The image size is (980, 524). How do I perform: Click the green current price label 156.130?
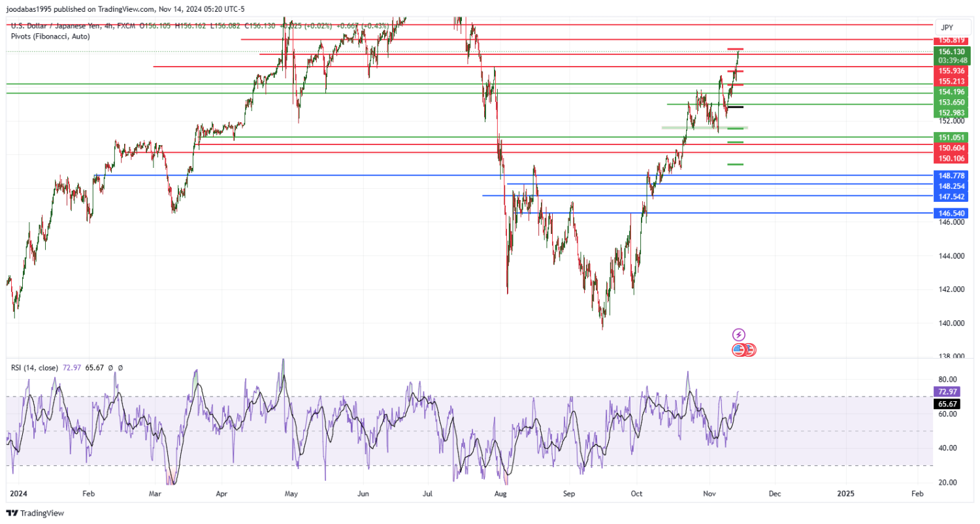coord(952,52)
